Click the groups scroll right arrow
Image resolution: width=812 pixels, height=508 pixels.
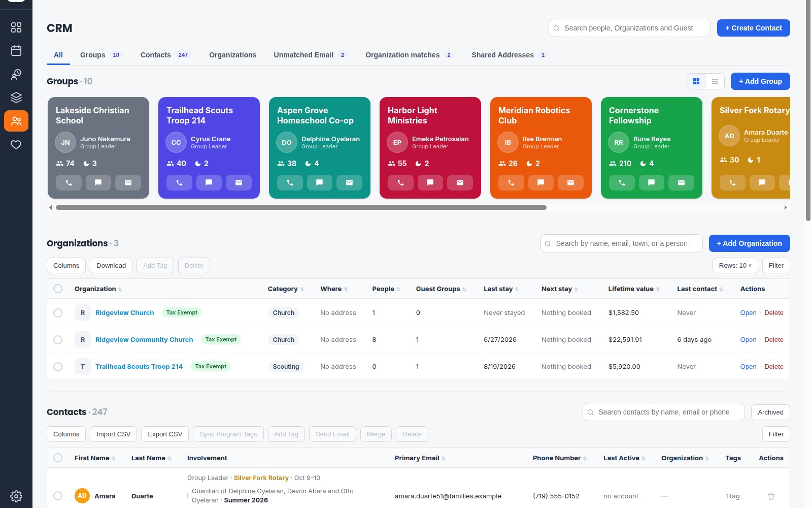[x=786, y=208]
